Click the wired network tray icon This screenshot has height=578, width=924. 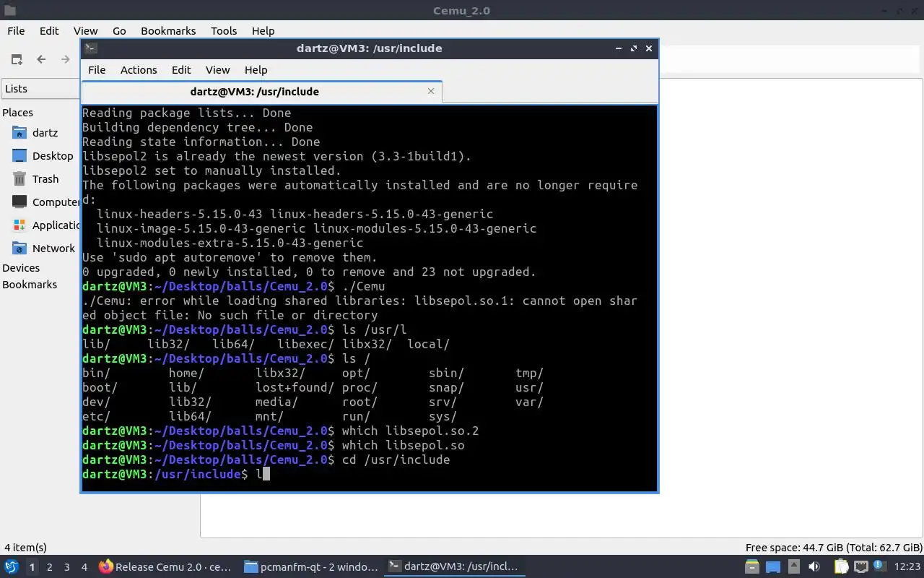(x=861, y=567)
